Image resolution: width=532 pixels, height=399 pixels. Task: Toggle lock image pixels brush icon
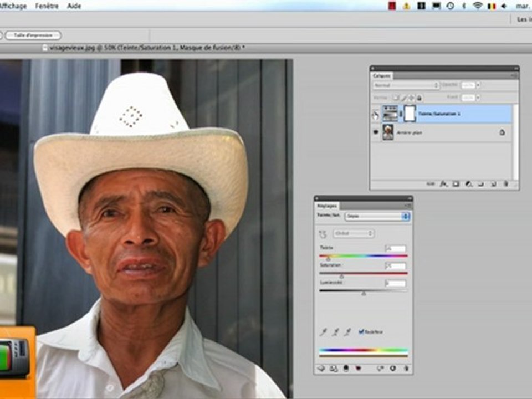[404, 98]
